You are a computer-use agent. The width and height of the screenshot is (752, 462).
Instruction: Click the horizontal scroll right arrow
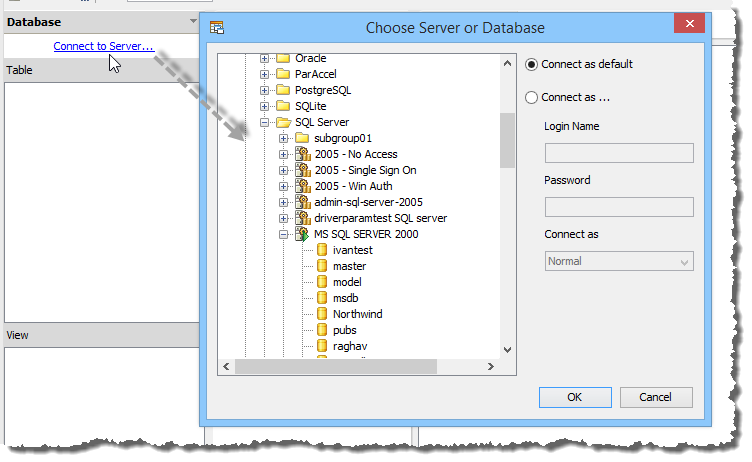coord(491,367)
